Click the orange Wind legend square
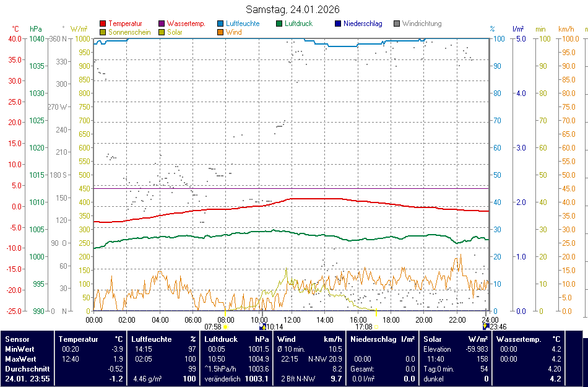Image resolution: width=588 pixels, height=387 pixels. point(221,32)
